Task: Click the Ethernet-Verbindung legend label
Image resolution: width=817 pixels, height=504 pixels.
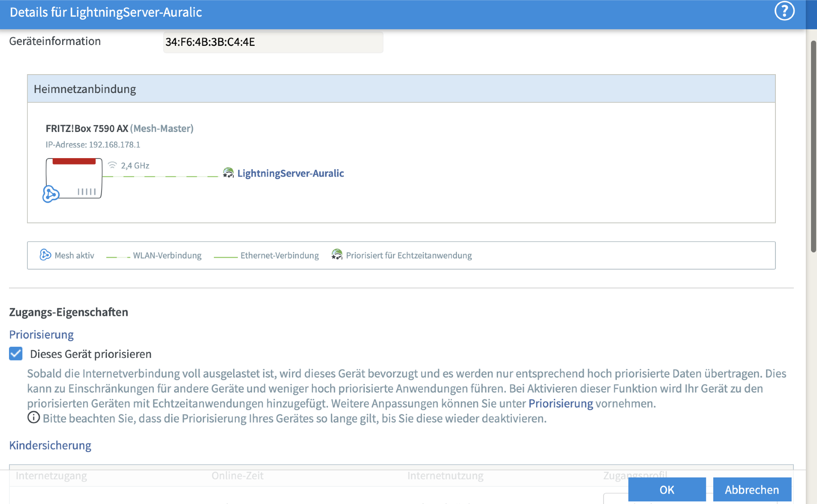Action: tap(279, 255)
